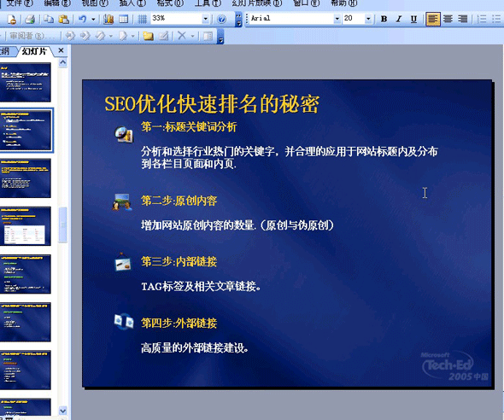Click the yellow folder icon in reviewing toolbar
Screen dimensions: 504x420
(148, 36)
